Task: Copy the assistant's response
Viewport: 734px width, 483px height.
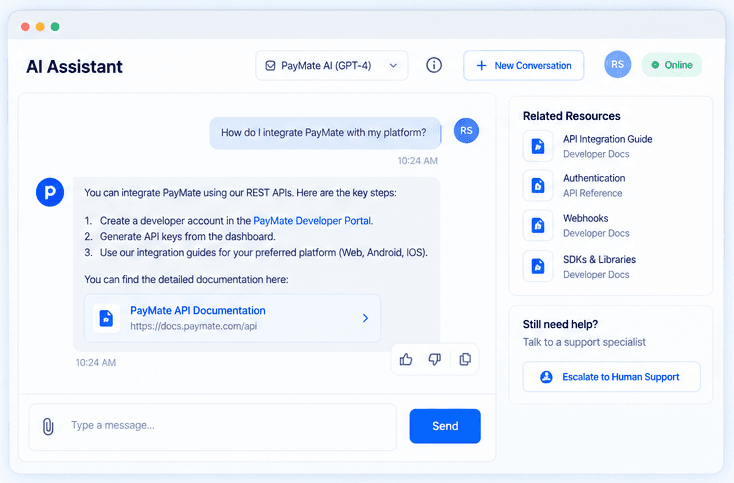Action: click(x=465, y=359)
